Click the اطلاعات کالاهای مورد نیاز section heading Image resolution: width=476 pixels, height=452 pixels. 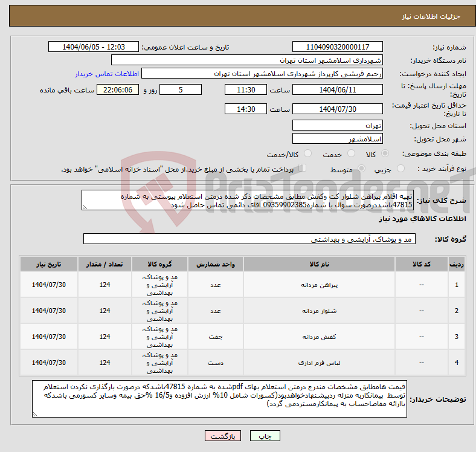tap(422, 219)
